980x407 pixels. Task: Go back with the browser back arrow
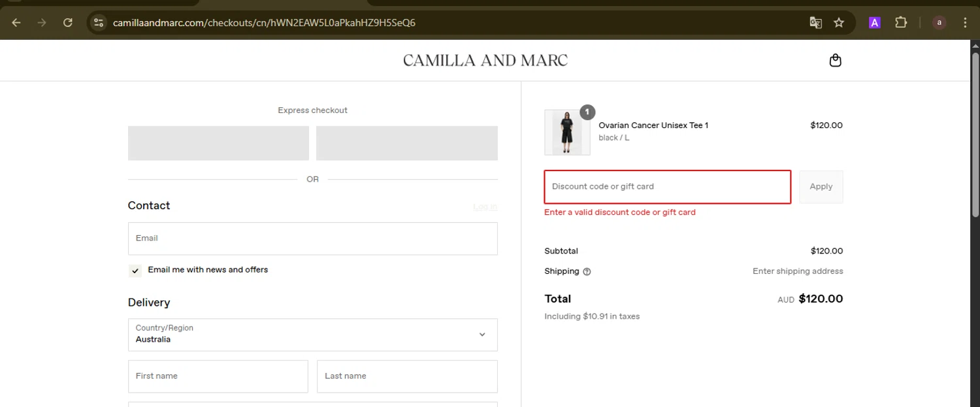(x=16, y=23)
